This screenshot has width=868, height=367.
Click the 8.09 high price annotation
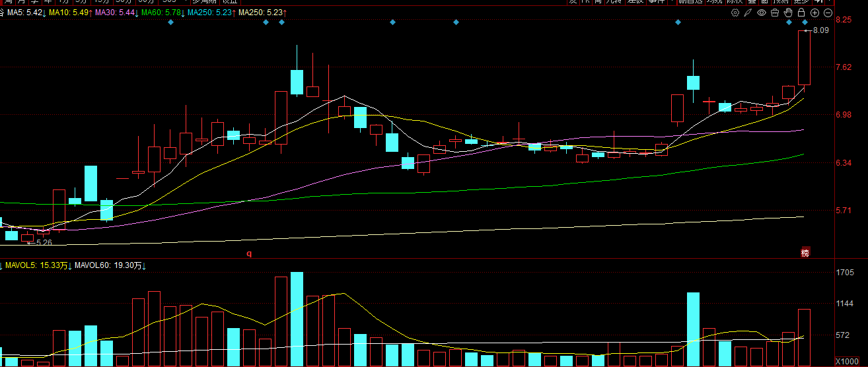click(821, 30)
